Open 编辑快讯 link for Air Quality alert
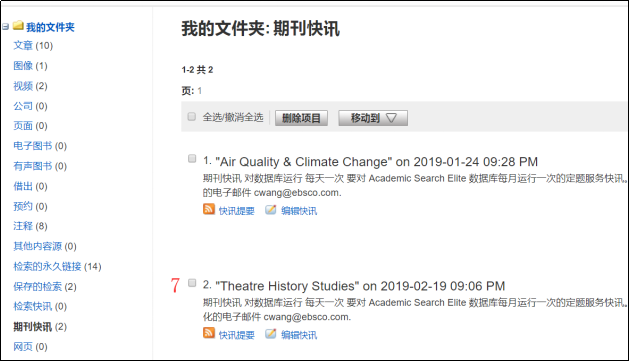 click(x=299, y=211)
